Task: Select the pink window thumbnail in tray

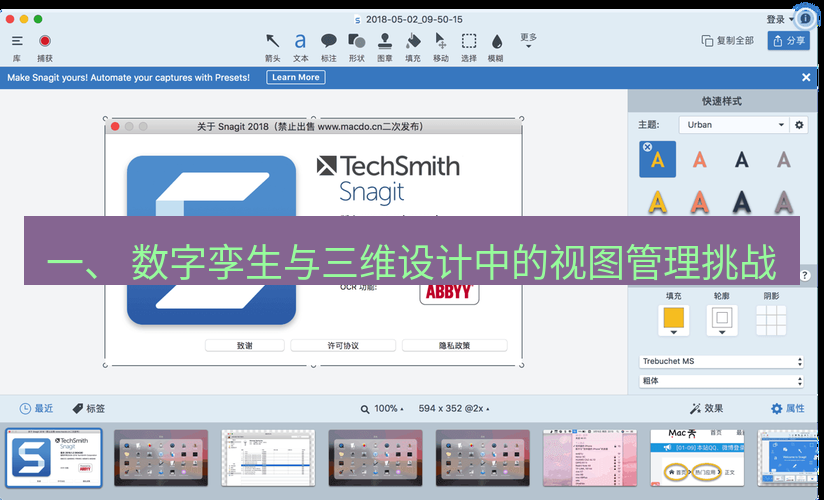Action: 590,458
